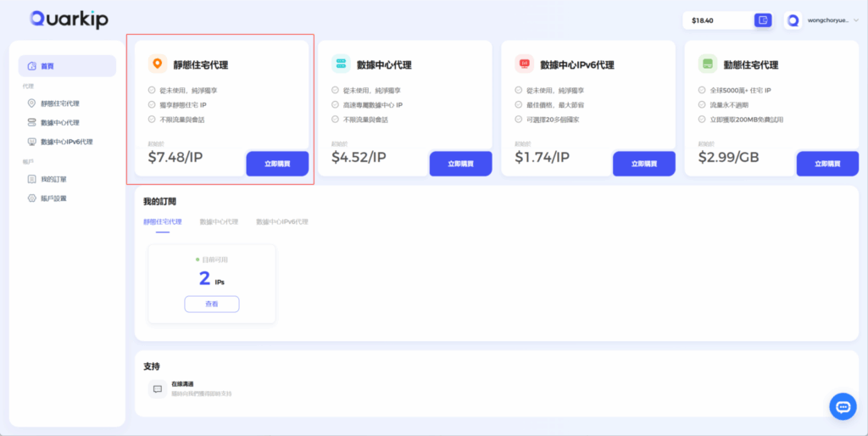Buy now on the $7.48/IP card
This screenshot has width=868, height=436.
click(x=277, y=164)
